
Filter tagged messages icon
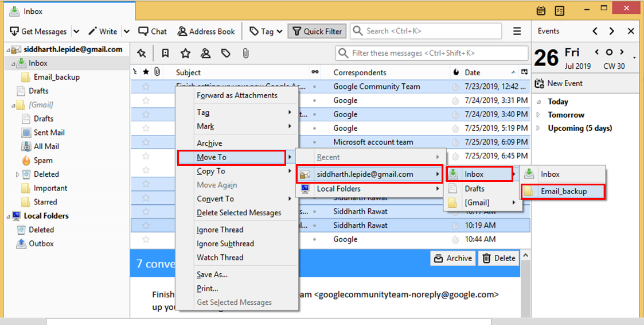(225, 53)
